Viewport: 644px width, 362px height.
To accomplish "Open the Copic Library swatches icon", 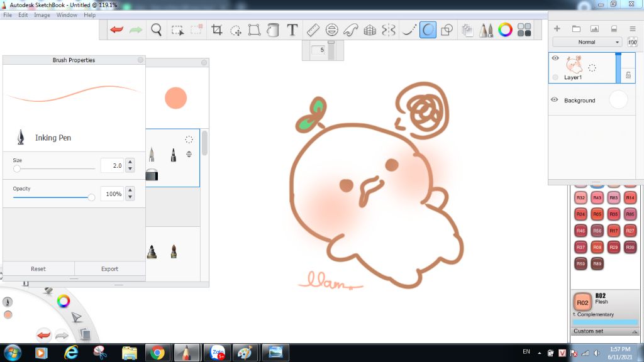I will [524, 30].
